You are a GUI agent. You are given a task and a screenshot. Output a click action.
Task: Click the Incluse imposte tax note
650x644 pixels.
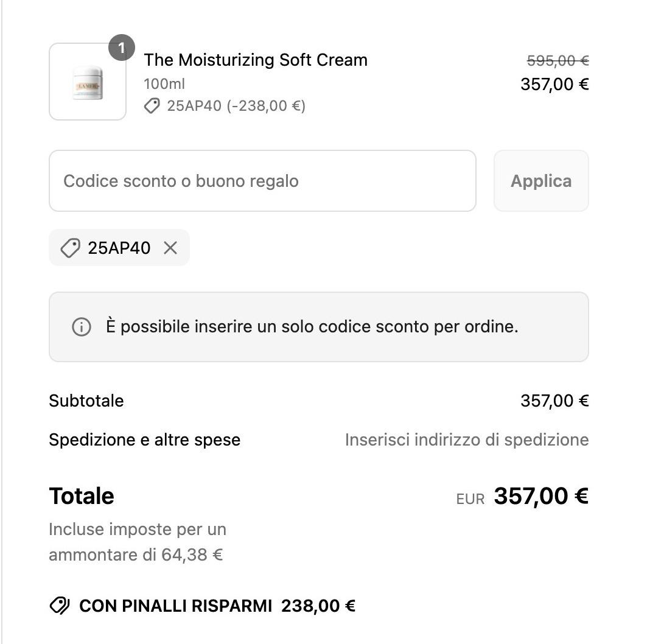point(138,542)
